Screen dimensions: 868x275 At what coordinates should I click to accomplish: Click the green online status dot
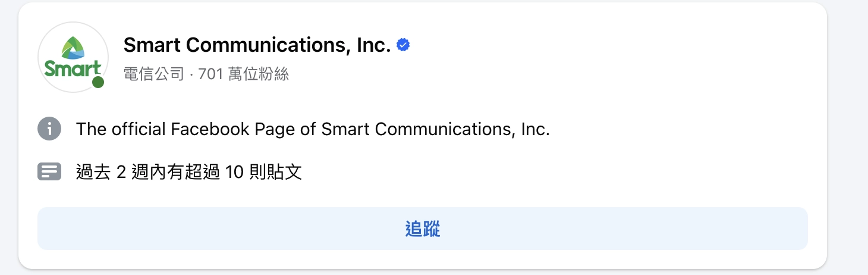coord(98,83)
